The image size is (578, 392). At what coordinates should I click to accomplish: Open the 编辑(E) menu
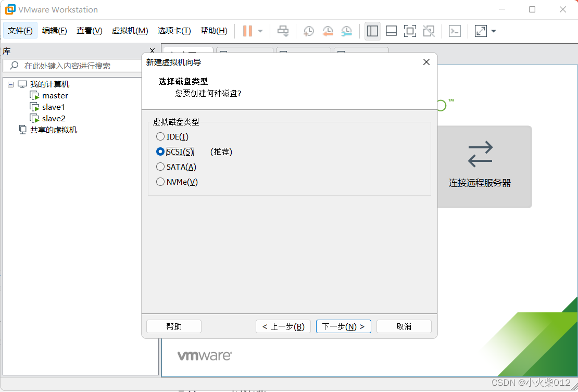coord(55,31)
